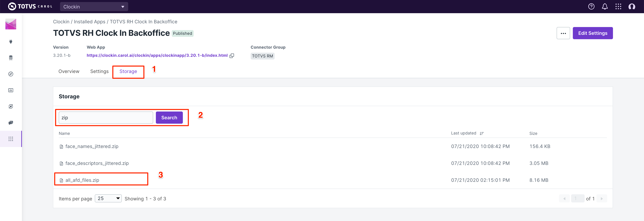Open the all_afd_files.zip file

(82, 180)
